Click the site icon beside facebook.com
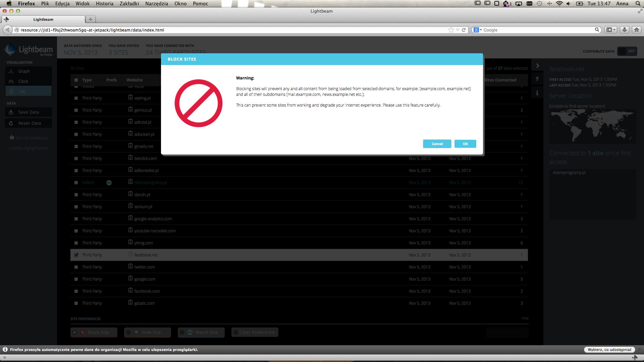 130,290
